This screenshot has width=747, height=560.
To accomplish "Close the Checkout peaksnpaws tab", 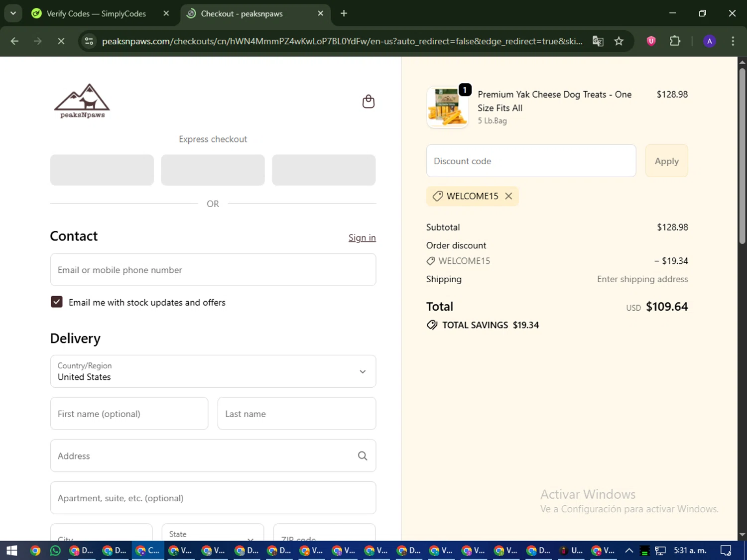I will tap(321, 13).
